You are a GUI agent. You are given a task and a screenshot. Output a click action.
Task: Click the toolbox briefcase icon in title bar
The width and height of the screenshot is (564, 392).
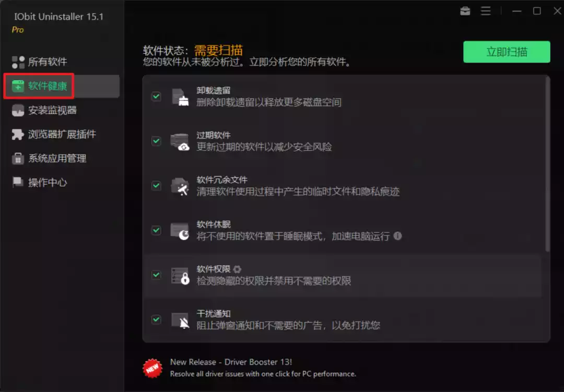coord(465,11)
